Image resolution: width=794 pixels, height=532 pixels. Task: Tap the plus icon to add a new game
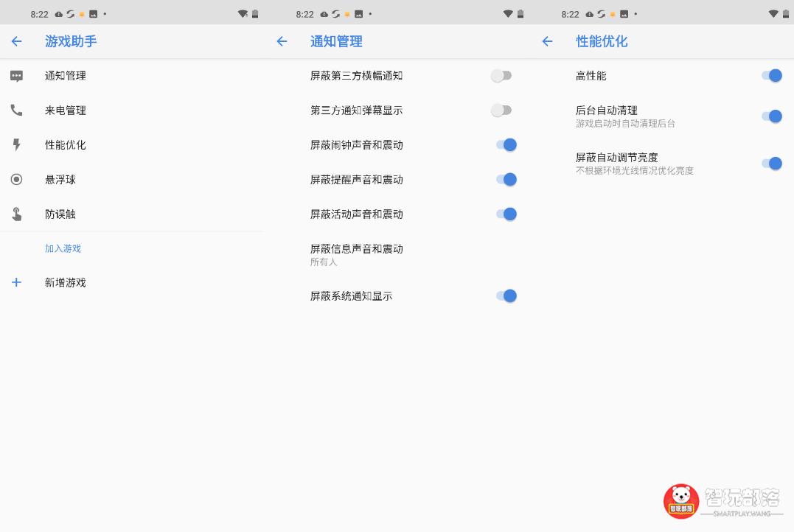[17, 282]
